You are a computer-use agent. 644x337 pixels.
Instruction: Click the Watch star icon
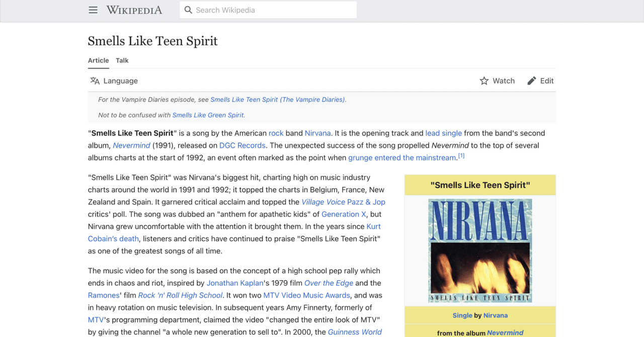coord(484,80)
